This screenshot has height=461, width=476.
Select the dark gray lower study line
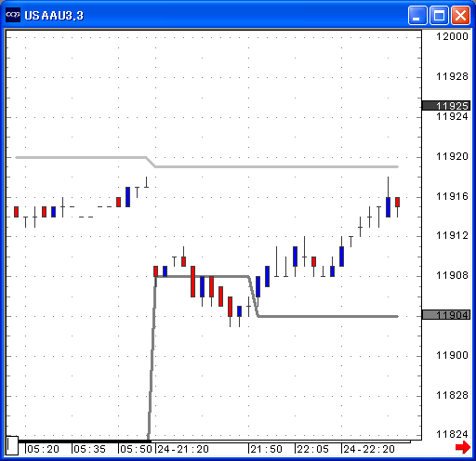pos(328,316)
